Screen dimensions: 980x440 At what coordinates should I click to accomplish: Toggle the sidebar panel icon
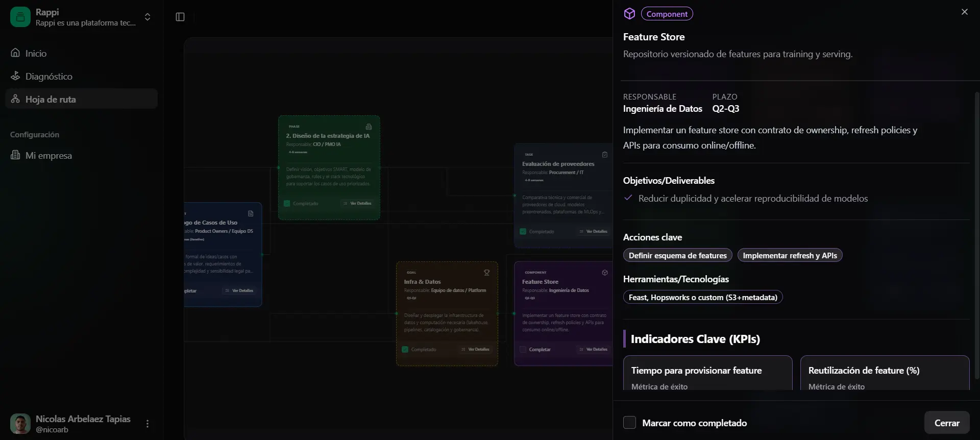[x=180, y=17]
